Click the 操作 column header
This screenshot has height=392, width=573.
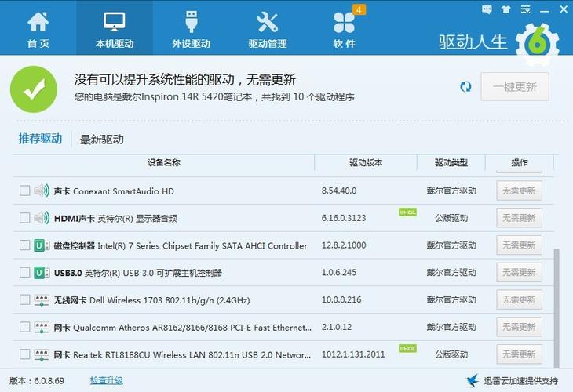(x=520, y=162)
